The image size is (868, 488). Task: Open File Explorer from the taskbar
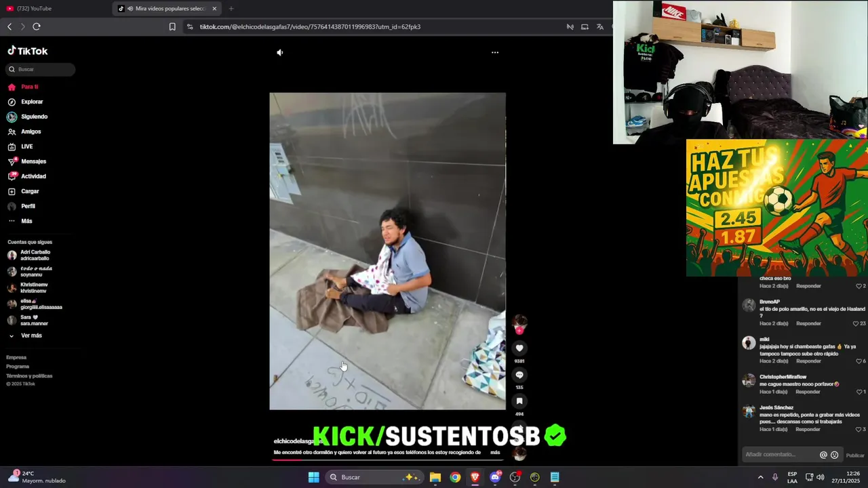(435, 477)
